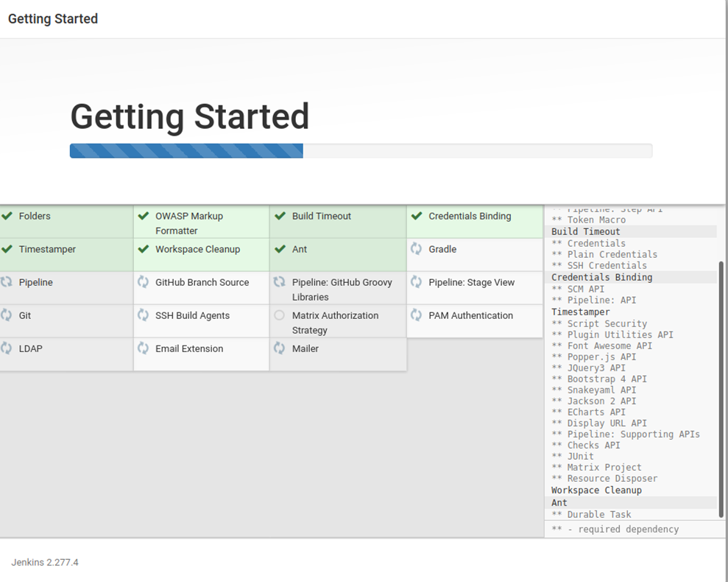This screenshot has width=728, height=582.
Task: Click the JQuery3 API log line
Action: click(588, 368)
